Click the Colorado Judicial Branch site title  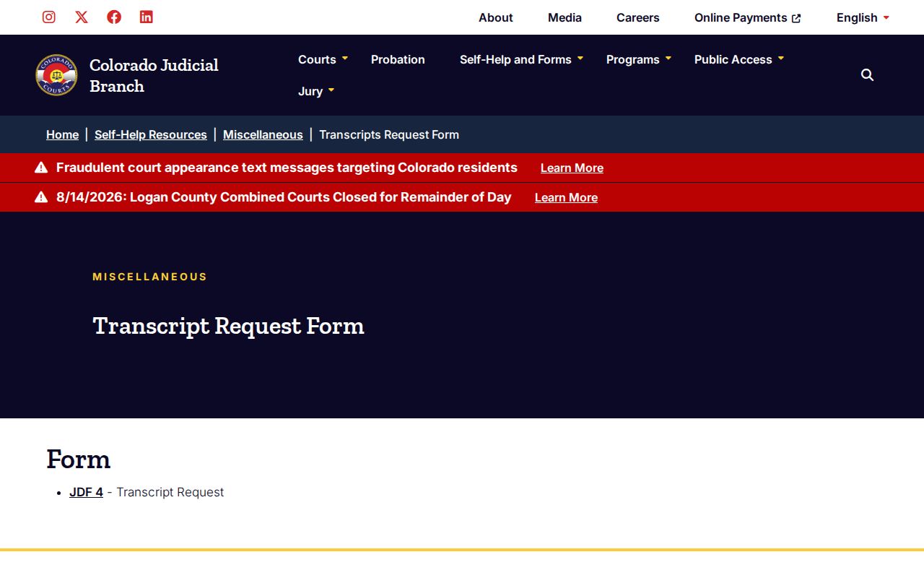tap(154, 75)
